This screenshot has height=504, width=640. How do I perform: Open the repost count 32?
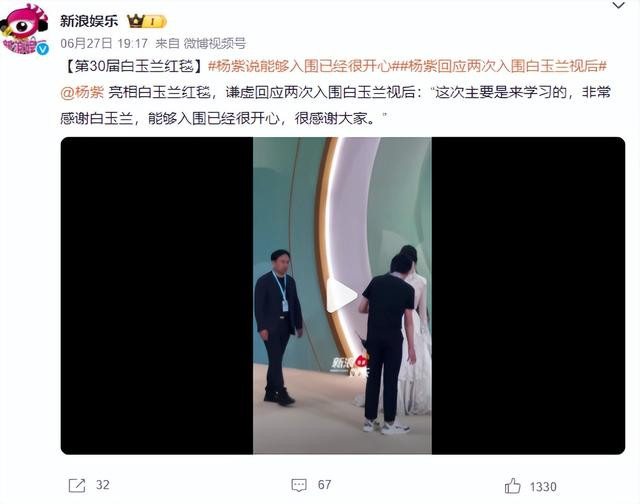102,485
